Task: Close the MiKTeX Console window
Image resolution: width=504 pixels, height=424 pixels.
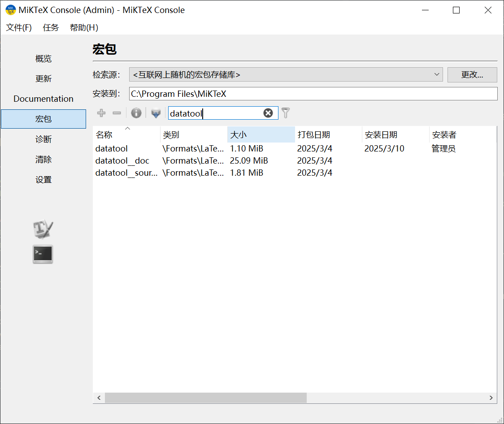Action: pos(488,10)
